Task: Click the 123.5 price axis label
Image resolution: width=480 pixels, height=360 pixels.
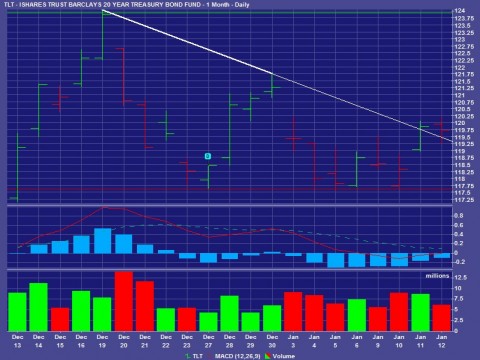Action: pyautogui.click(x=462, y=26)
